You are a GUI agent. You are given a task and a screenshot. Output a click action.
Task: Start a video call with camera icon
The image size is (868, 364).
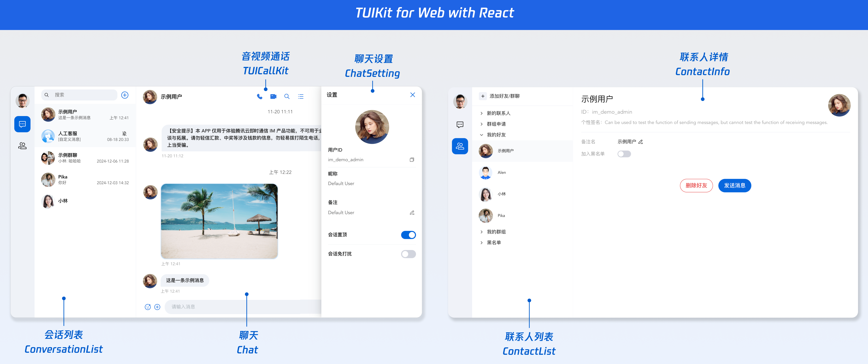(273, 97)
